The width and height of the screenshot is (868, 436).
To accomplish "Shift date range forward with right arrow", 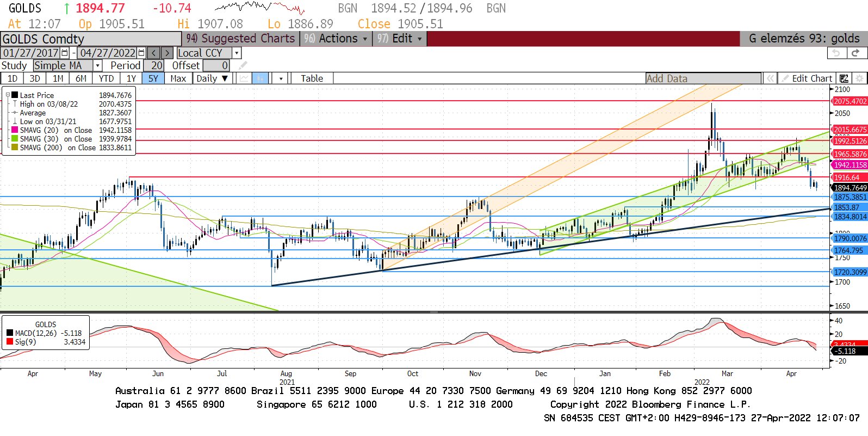I will (167, 53).
